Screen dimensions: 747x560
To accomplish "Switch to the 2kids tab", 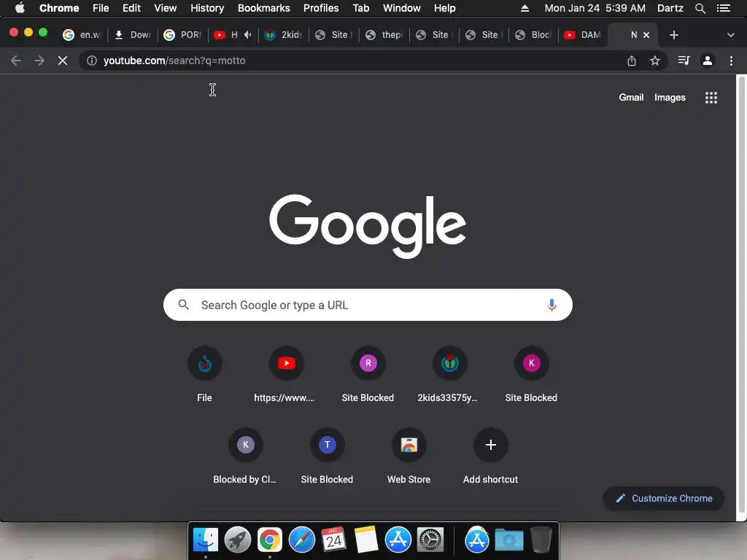I will 284,35.
